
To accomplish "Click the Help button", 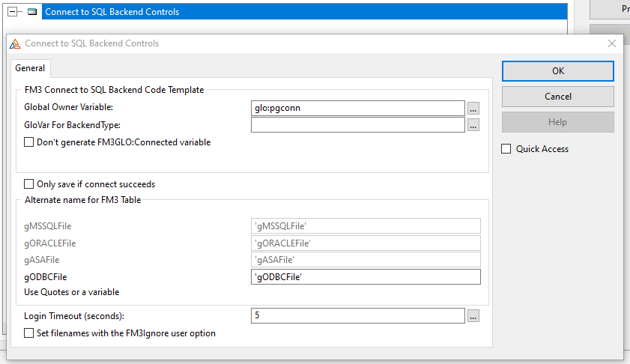I will pyautogui.click(x=557, y=122).
